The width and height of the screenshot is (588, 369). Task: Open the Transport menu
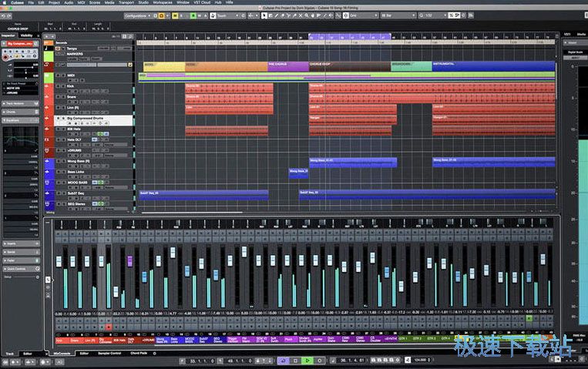(126, 2)
